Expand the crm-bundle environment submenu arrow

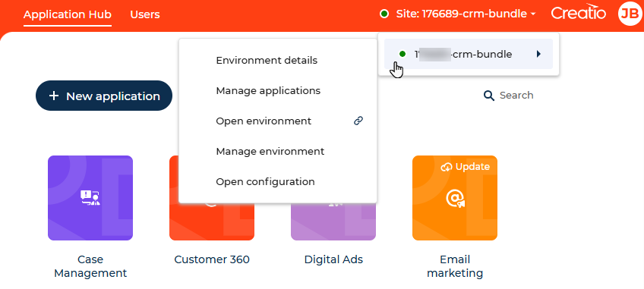point(539,54)
